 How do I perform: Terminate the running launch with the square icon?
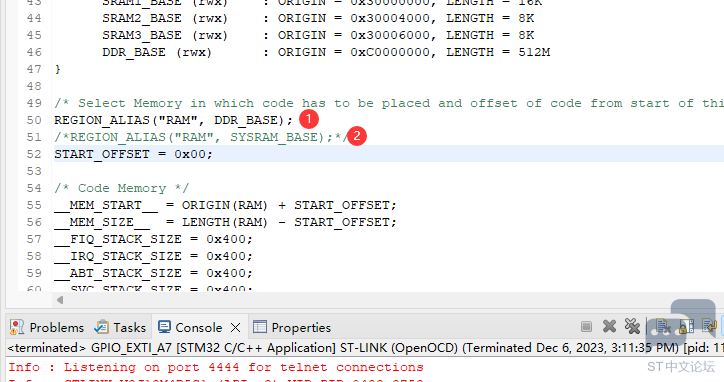586,327
